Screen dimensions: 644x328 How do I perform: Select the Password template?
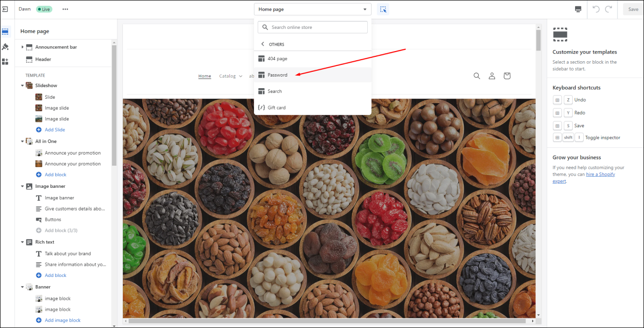tap(312, 75)
